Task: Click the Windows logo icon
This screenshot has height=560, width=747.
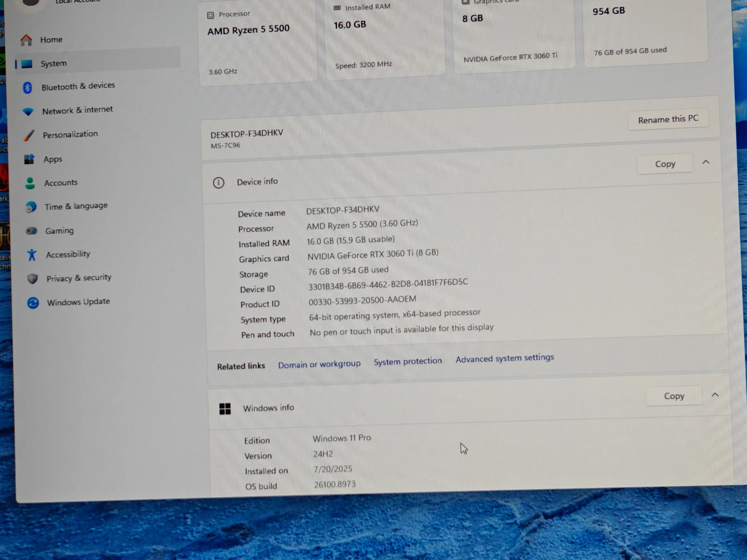Action: click(x=225, y=409)
